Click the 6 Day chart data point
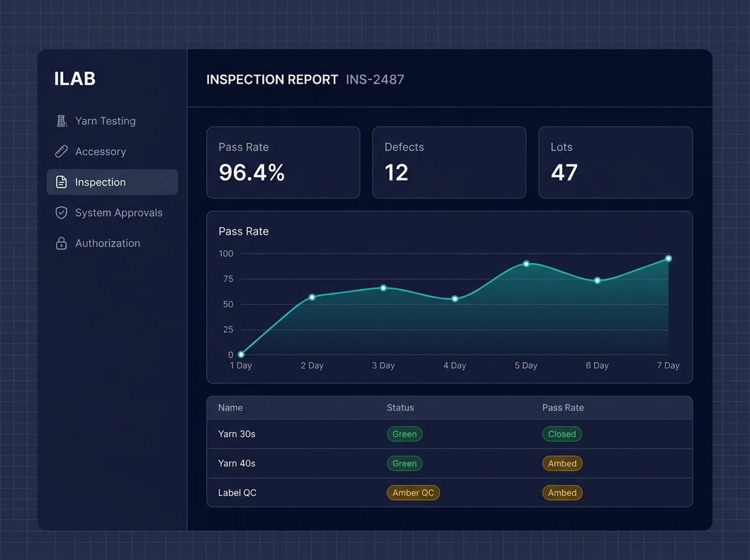The height and width of the screenshot is (560, 750). pyautogui.click(x=597, y=280)
